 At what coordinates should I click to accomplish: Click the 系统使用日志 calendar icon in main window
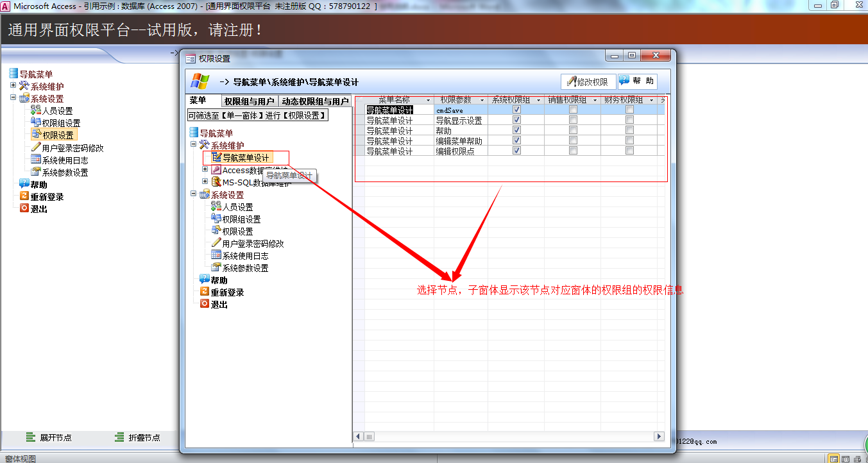(36, 160)
